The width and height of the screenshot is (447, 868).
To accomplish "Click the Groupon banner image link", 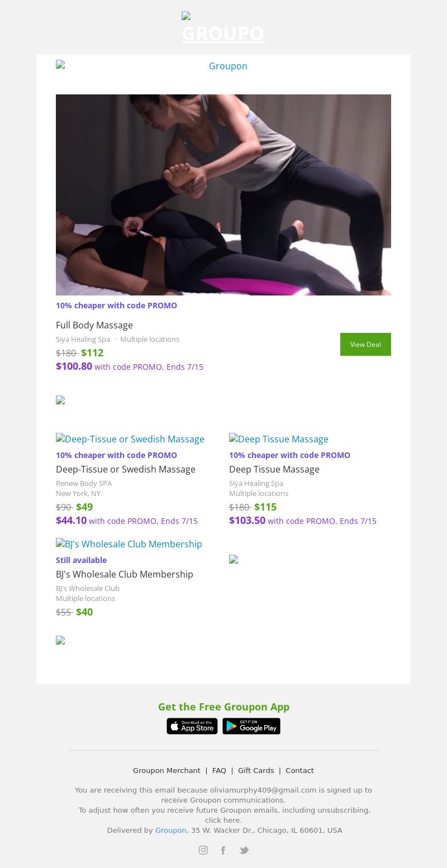I will pyautogui.click(x=223, y=66).
